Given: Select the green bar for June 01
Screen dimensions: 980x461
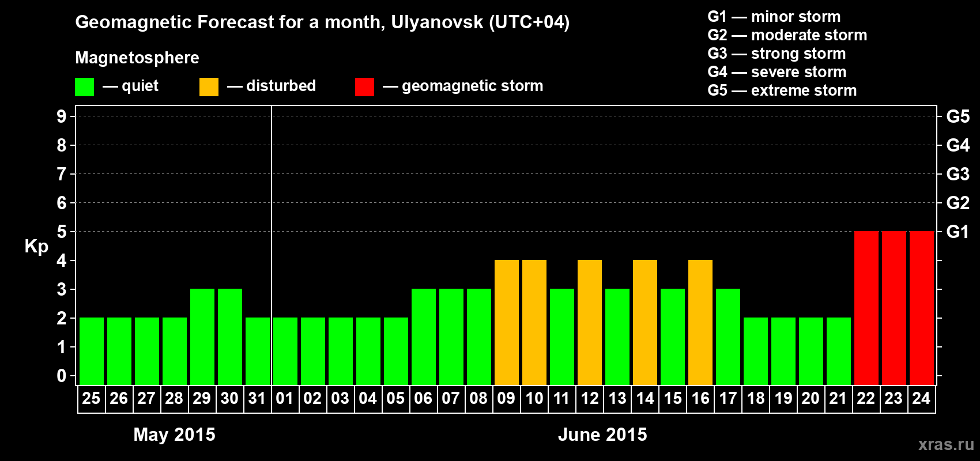Looking at the screenshot, I should 285,351.
